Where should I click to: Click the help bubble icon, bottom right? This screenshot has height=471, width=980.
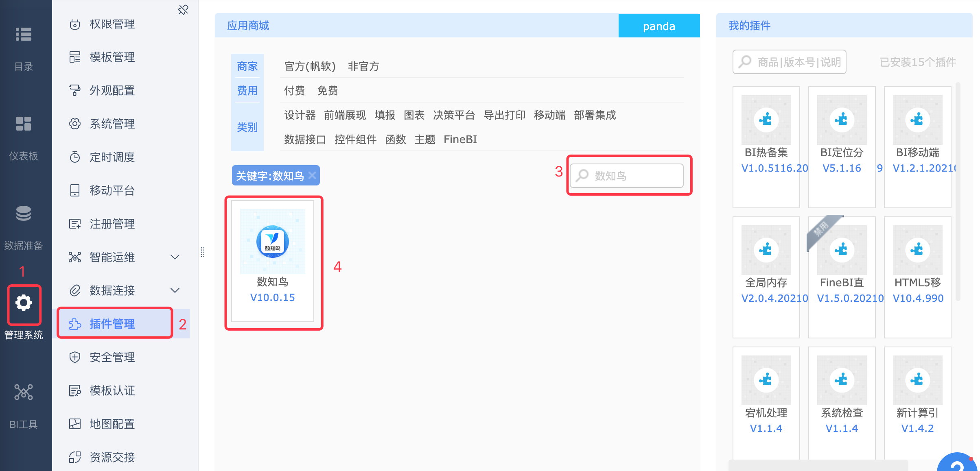click(957, 462)
